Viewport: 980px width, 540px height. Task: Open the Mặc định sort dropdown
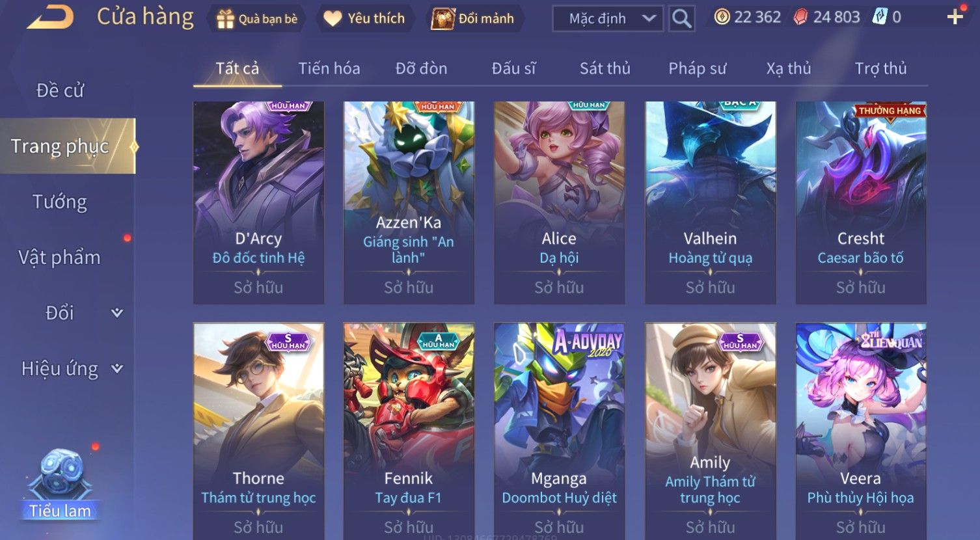608,18
